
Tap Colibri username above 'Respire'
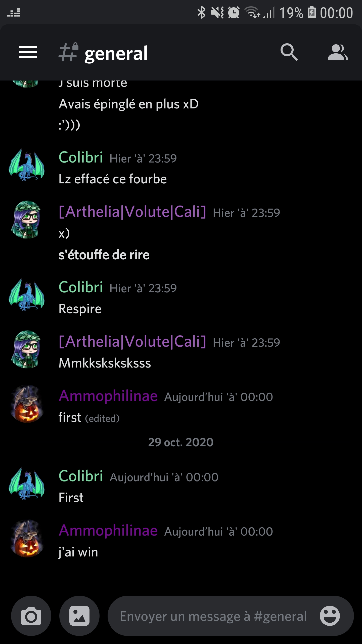pos(81,287)
